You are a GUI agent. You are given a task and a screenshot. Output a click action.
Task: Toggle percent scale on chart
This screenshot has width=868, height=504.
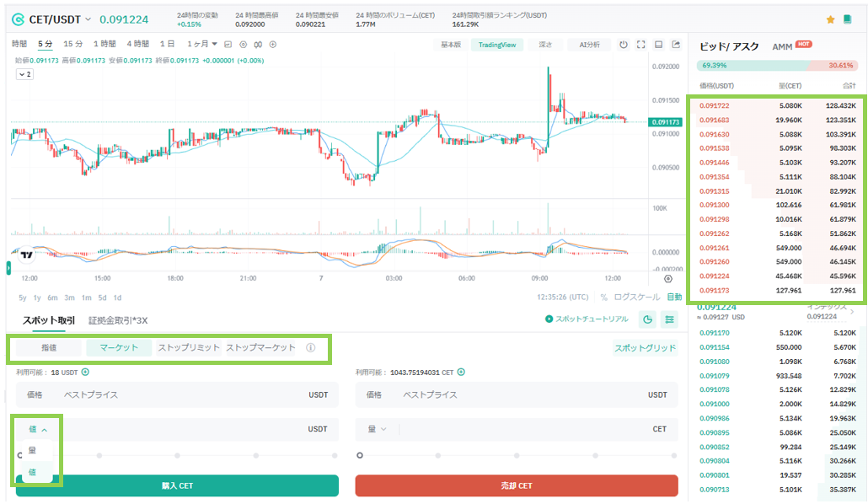tap(604, 298)
